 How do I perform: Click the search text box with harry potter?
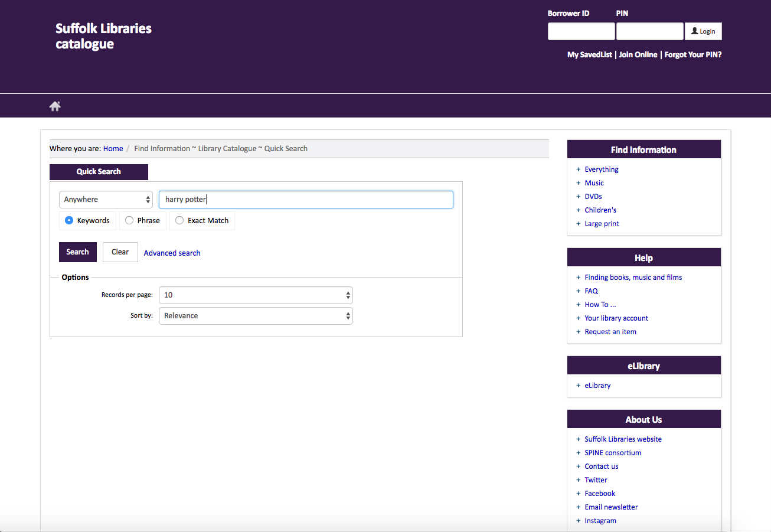click(306, 200)
